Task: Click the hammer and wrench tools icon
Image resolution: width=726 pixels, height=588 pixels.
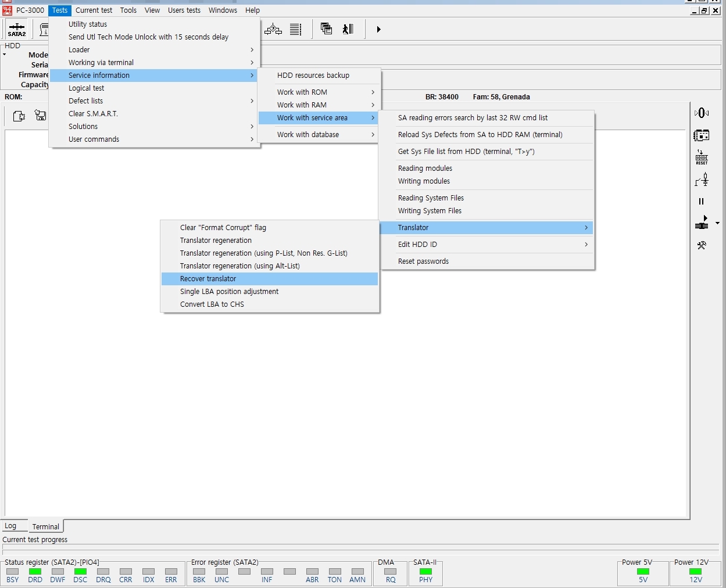Action: pyautogui.click(x=702, y=245)
